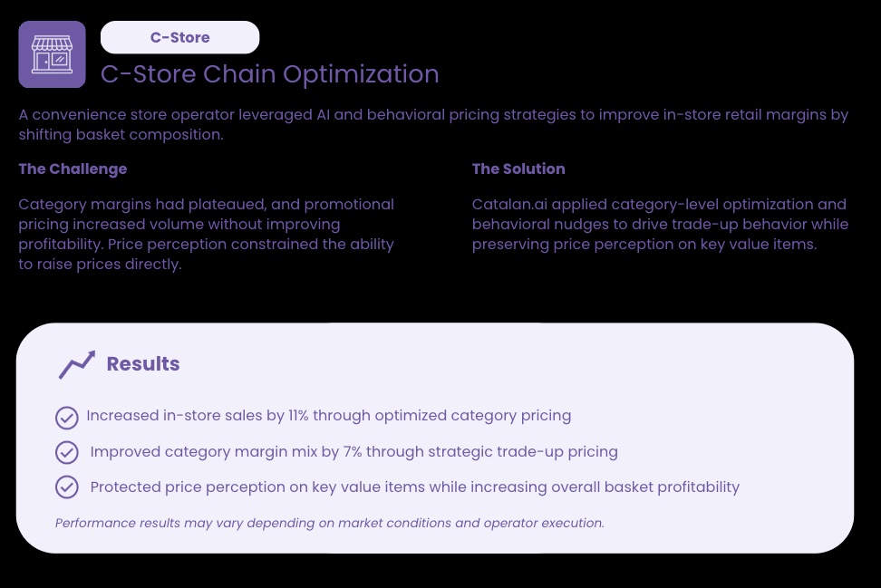This screenshot has width=881, height=588.
Task: Click the purple storefront icon
Action: (52, 54)
